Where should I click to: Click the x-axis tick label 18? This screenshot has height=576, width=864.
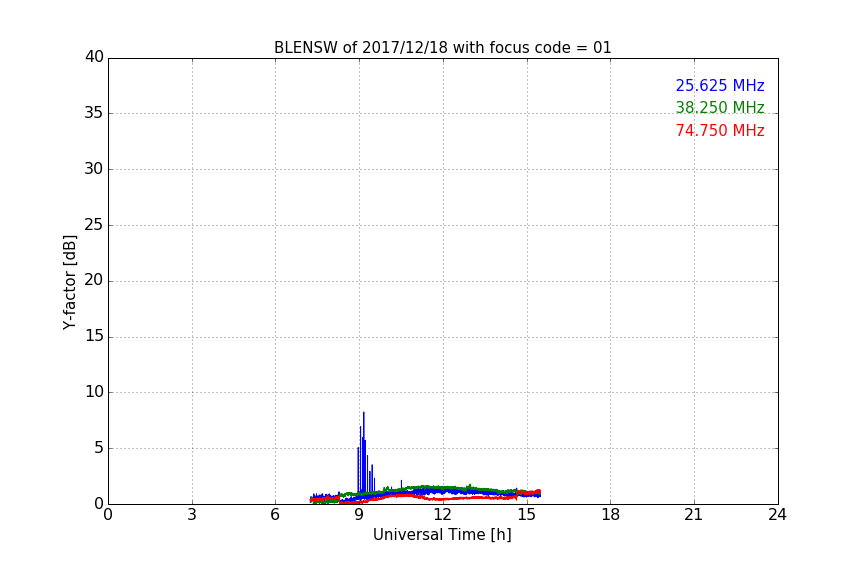(x=611, y=515)
